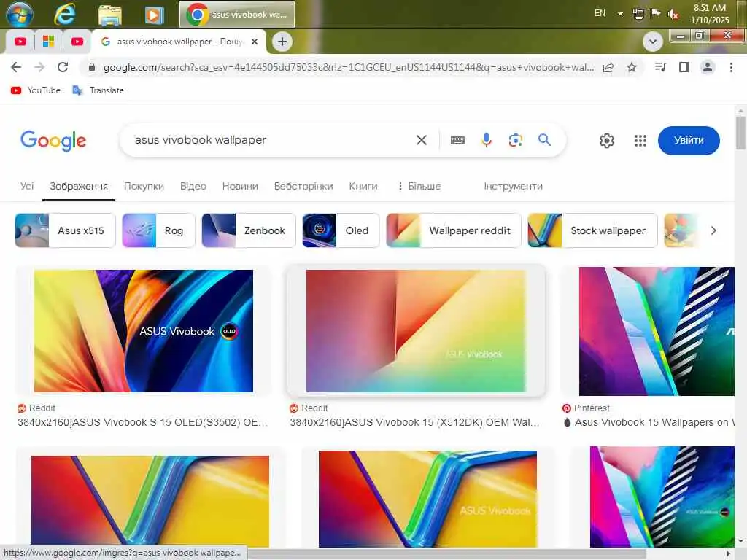747x560 pixels.
Task: Open the Pinterest striped Vivobook 15 thumbnail
Action: point(657,331)
